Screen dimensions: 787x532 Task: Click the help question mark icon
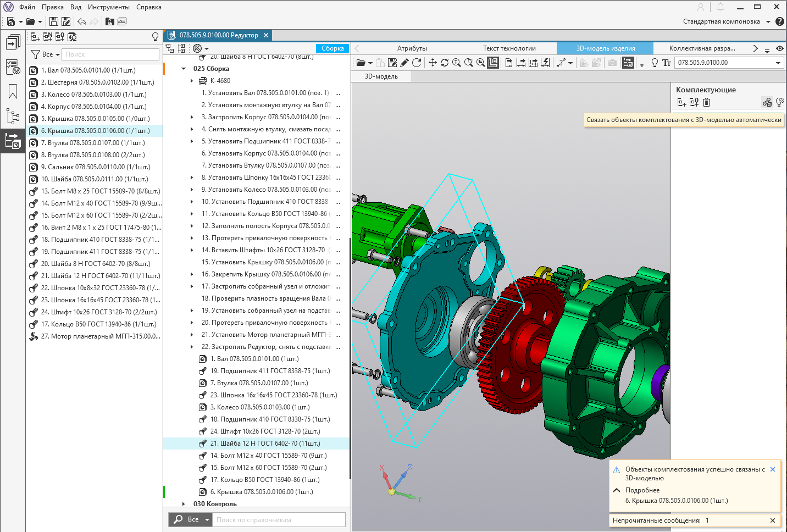(x=779, y=21)
